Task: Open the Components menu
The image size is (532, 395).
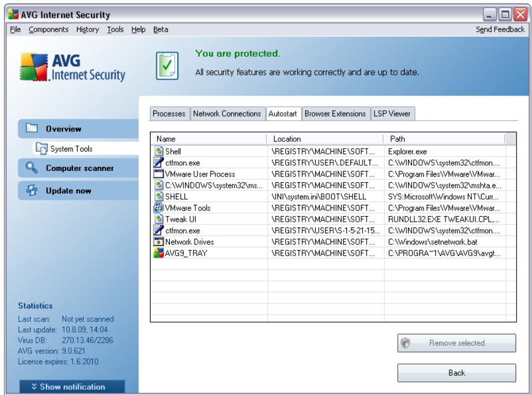Action: 49,29
